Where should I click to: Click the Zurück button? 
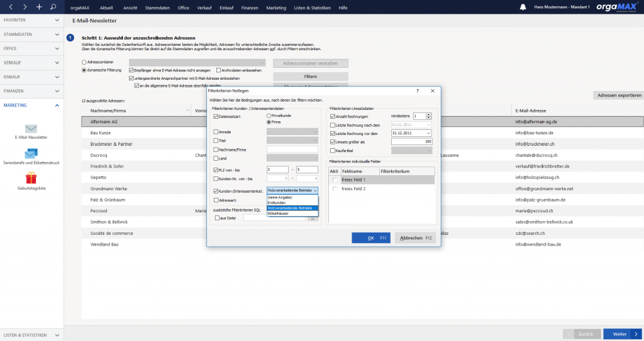point(582,334)
